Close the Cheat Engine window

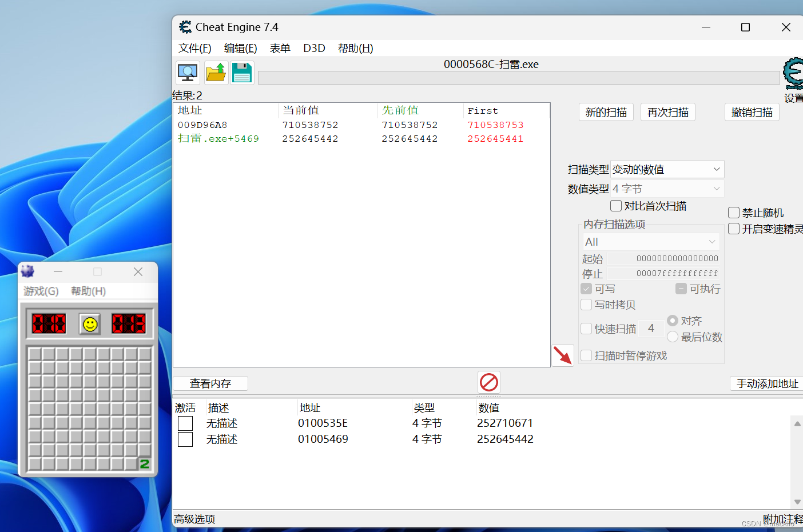tap(786, 27)
